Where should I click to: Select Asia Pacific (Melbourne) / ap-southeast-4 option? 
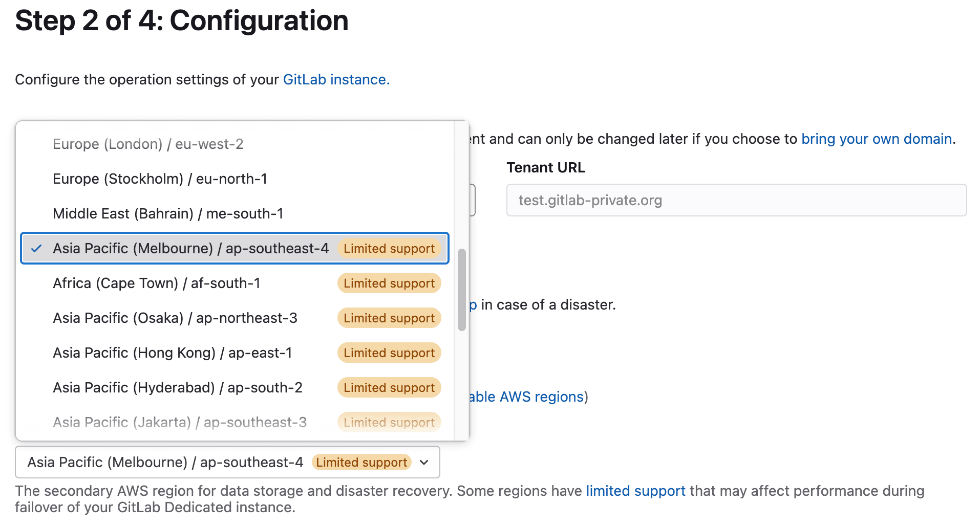pos(235,249)
